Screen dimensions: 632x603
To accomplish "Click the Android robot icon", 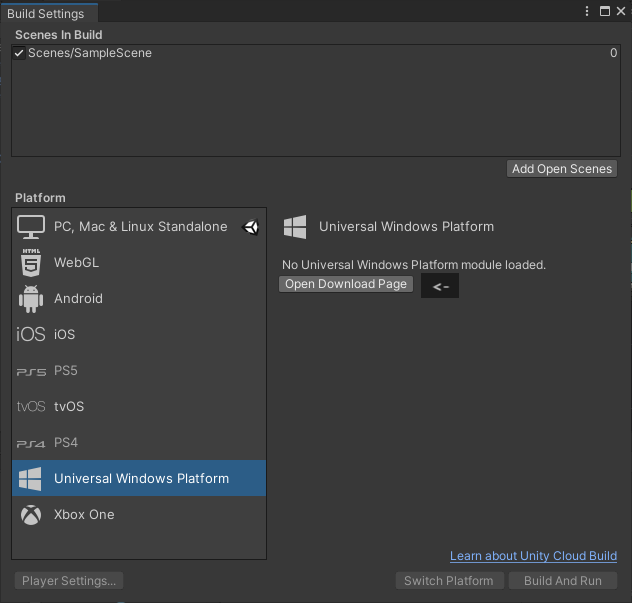I will point(31,299).
